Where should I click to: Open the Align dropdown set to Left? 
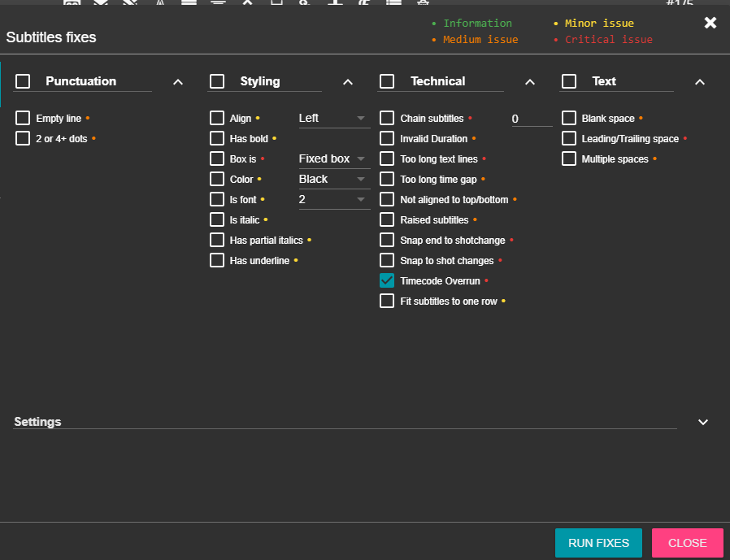click(x=334, y=119)
